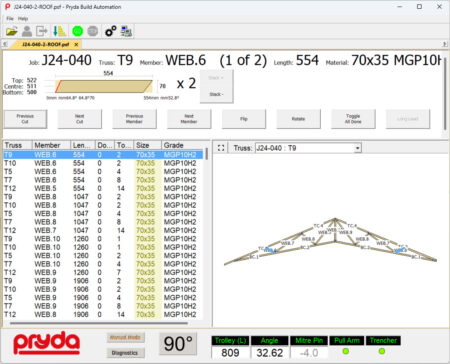The width and height of the screenshot is (450, 364).
Task: Expand truss view with fullscreen icon
Action: pos(221,148)
